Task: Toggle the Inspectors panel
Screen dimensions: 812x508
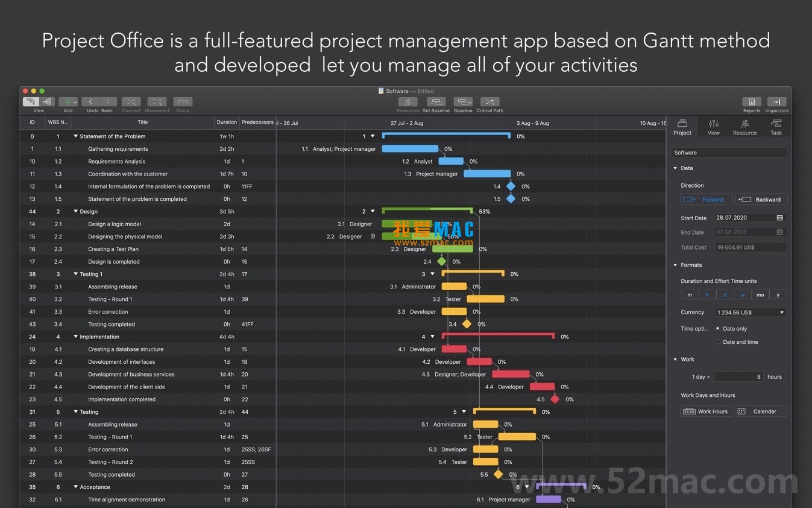Action: point(776,103)
